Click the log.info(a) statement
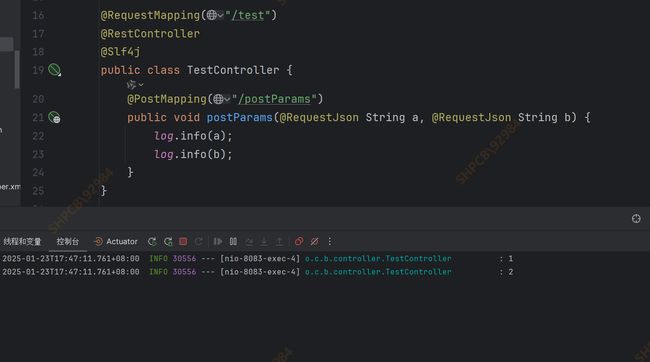 (x=193, y=136)
